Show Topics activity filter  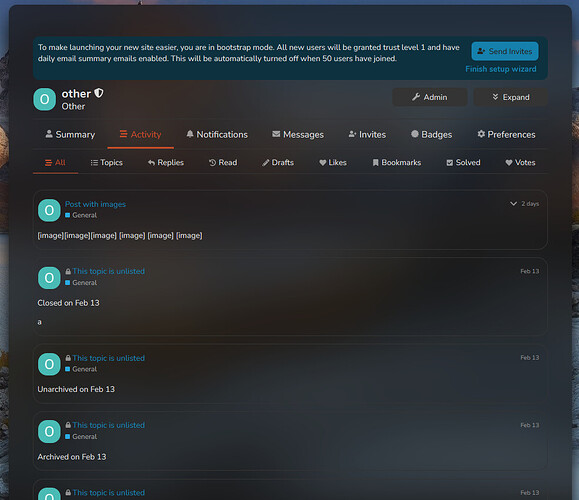click(106, 162)
